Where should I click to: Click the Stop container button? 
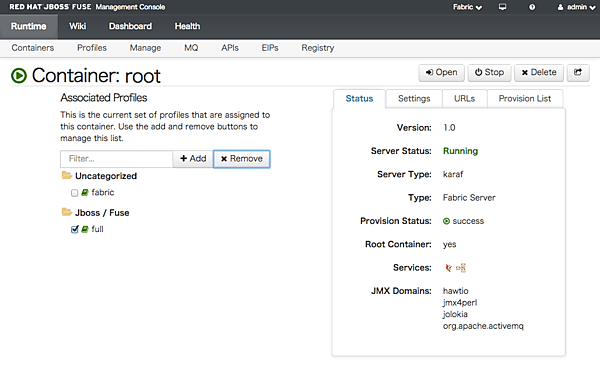click(x=489, y=72)
